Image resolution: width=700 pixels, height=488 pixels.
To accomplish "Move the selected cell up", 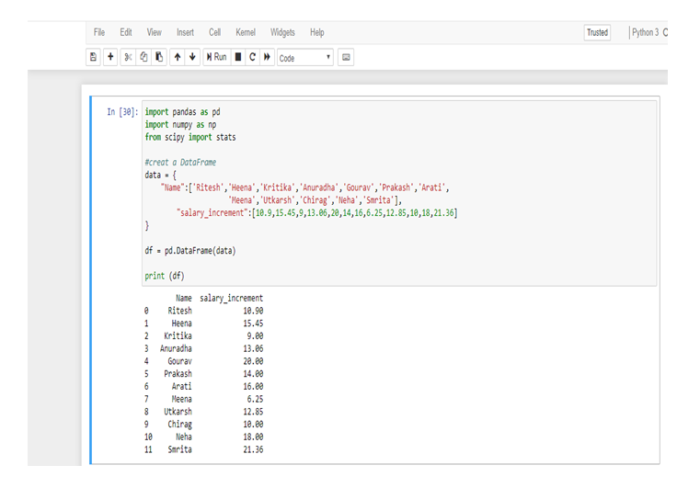I will pos(178,58).
